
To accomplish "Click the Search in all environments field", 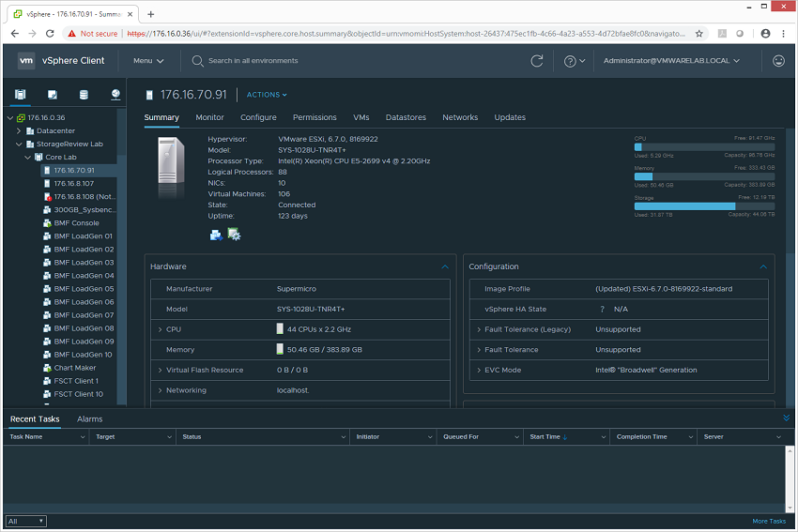I will coord(253,61).
